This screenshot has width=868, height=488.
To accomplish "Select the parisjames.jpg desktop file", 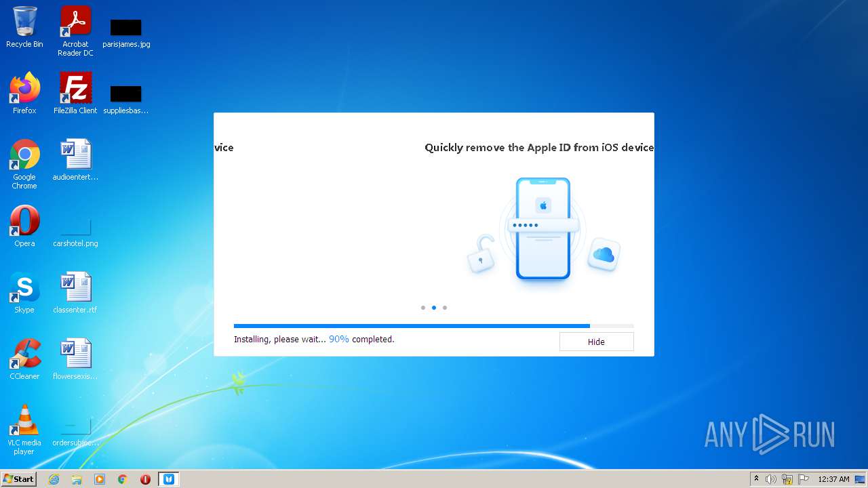I will point(126,31).
